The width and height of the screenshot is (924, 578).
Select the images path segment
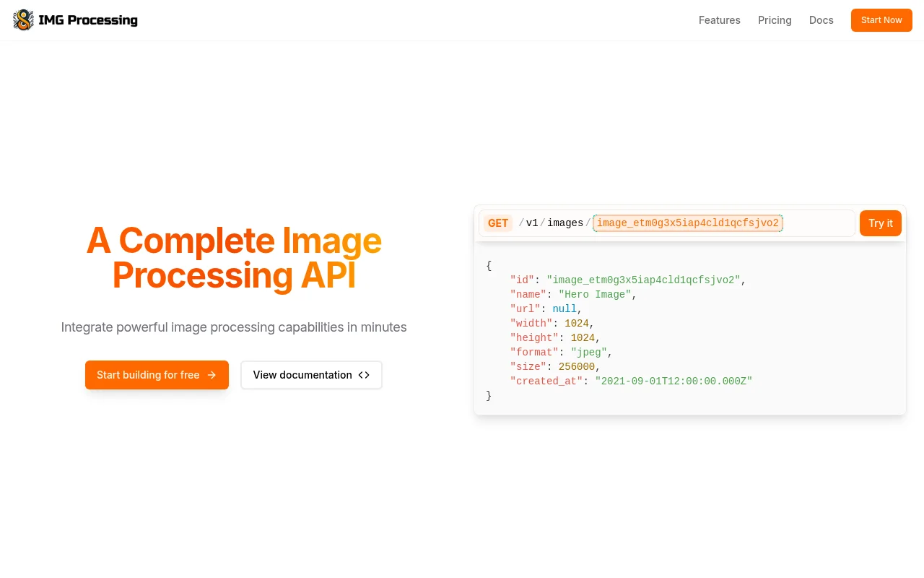click(x=565, y=223)
